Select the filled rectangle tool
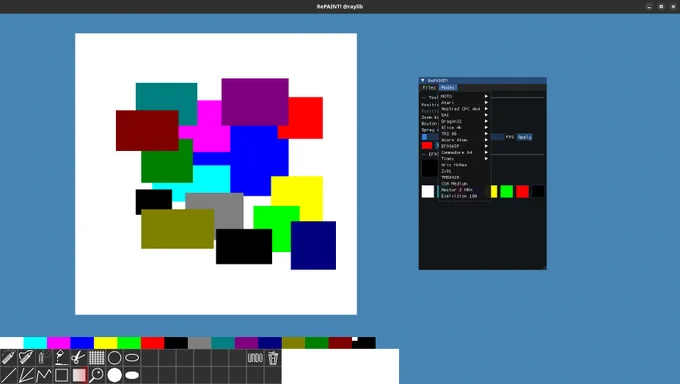The image size is (680, 384). [78, 375]
